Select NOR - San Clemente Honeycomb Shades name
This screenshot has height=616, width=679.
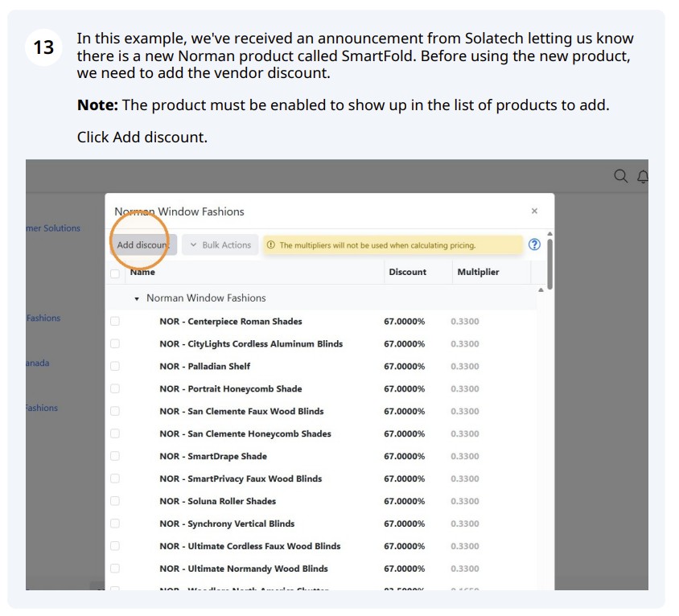(x=245, y=433)
